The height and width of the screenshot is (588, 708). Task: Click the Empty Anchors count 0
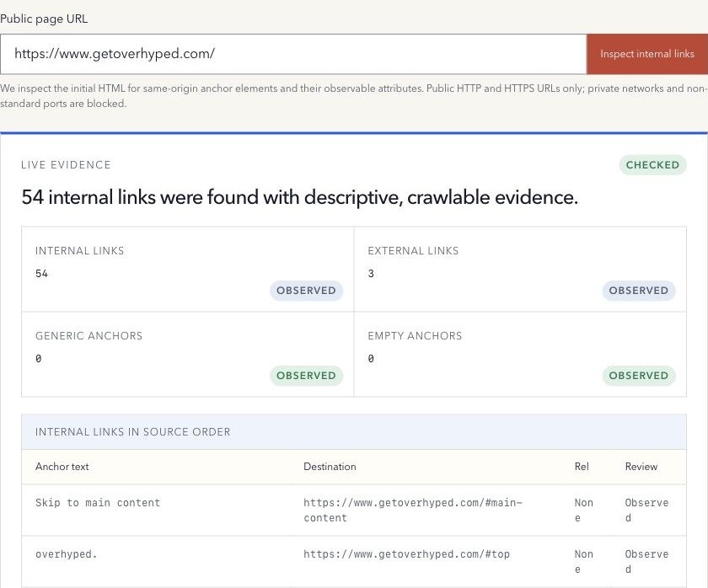371,359
